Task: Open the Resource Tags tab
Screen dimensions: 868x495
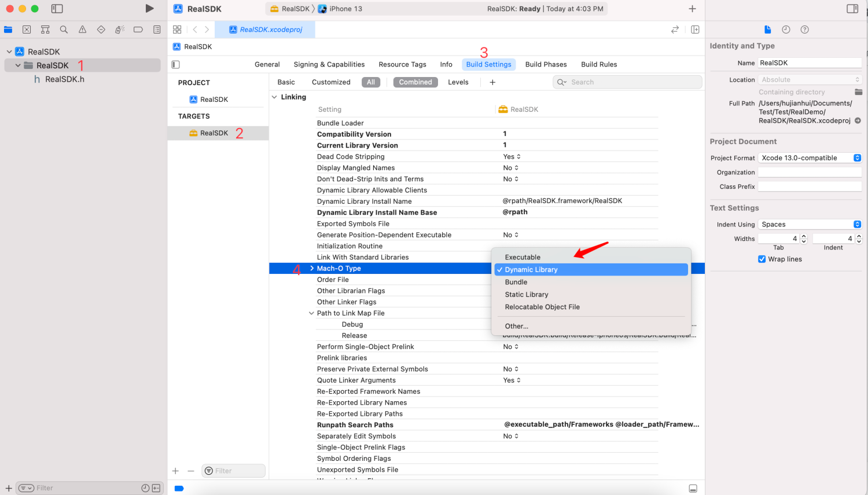Action: (x=402, y=64)
